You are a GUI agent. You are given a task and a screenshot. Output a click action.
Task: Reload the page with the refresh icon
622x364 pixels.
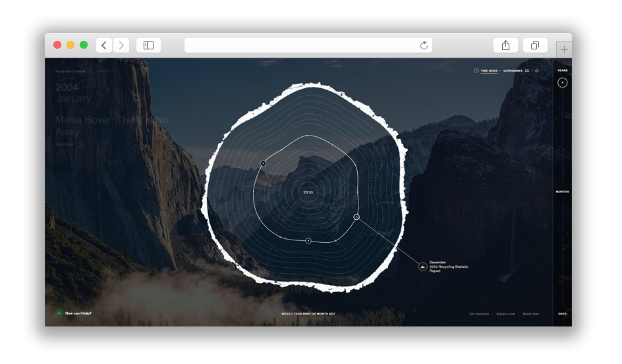[x=424, y=45]
